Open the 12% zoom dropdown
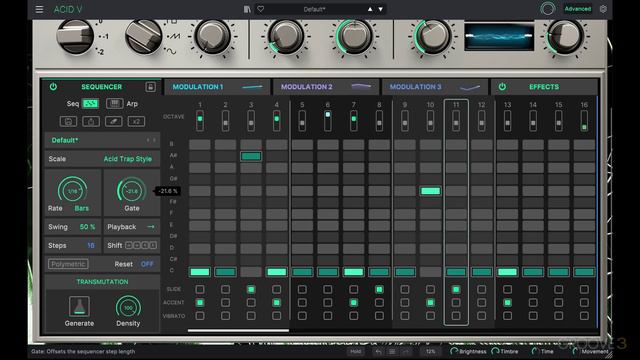The width and height of the screenshot is (640, 360). tap(431, 351)
